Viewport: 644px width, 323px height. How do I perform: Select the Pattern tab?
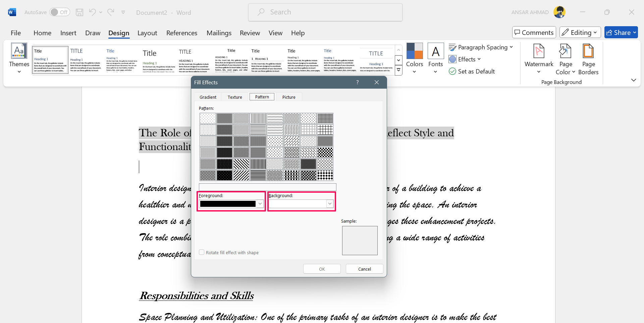click(262, 97)
